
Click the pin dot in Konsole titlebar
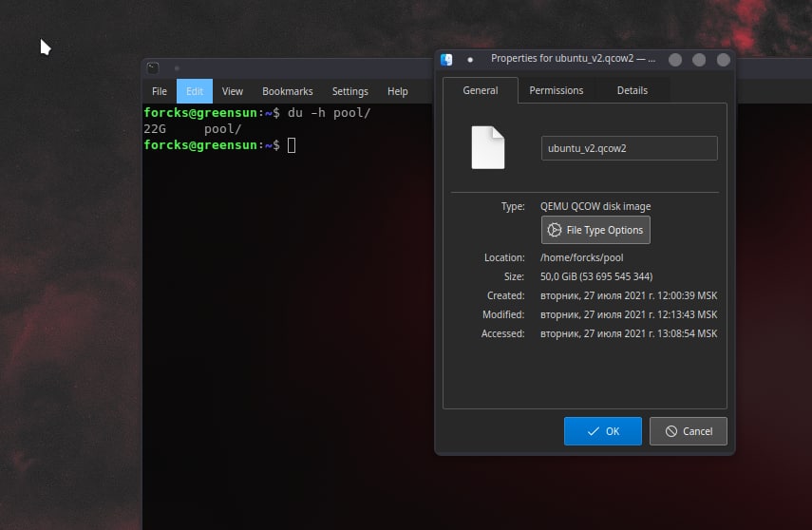pyautogui.click(x=177, y=67)
